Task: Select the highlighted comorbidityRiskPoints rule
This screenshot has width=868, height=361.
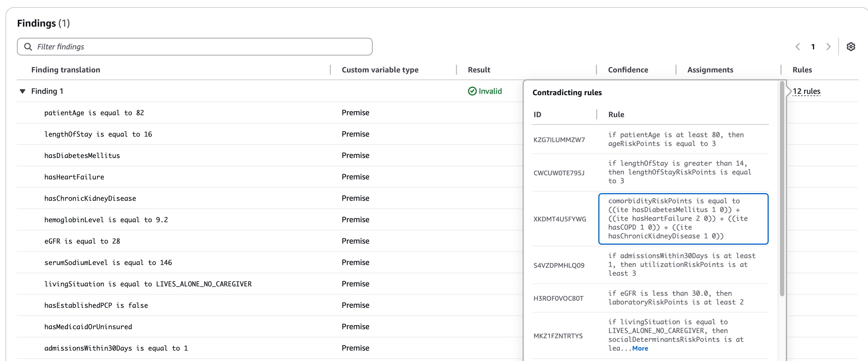Action: pyautogui.click(x=683, y=218)
